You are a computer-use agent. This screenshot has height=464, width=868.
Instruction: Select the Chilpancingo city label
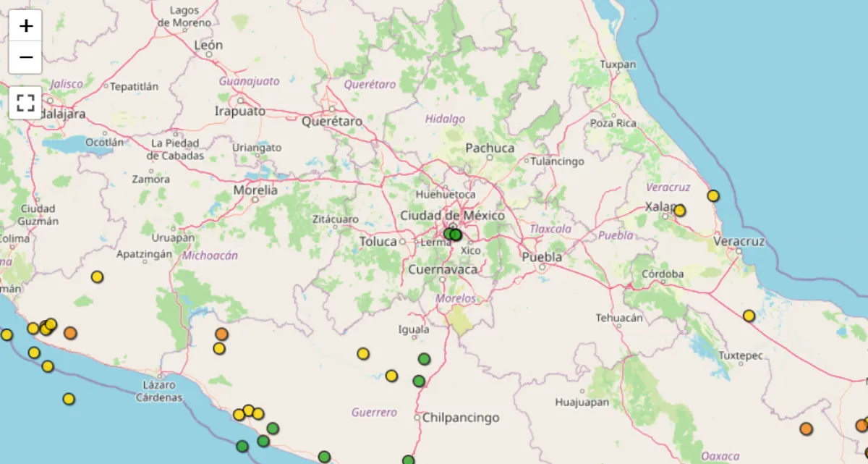coord(461,418)
